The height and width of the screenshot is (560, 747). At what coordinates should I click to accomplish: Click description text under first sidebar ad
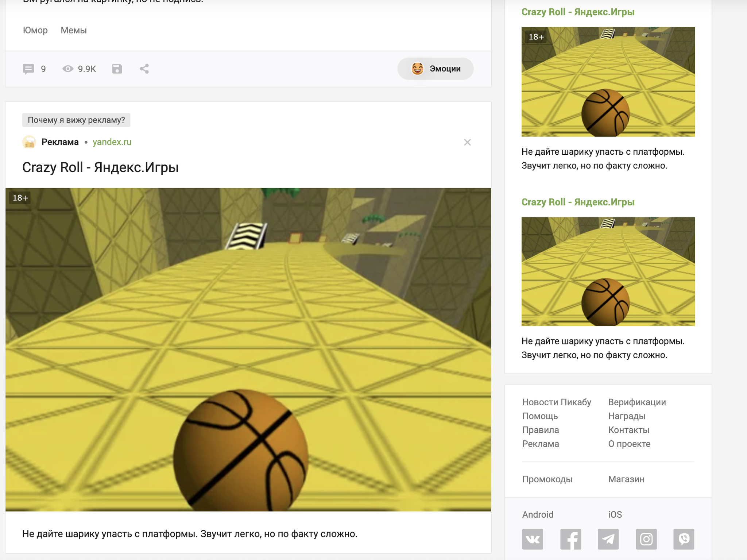[603, 159]
